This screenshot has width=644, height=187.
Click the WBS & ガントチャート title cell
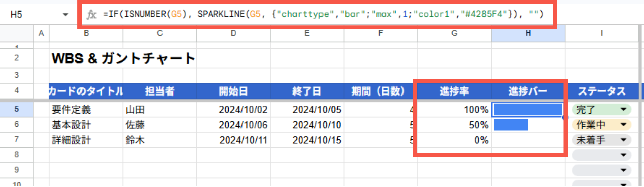click(123, 59)
